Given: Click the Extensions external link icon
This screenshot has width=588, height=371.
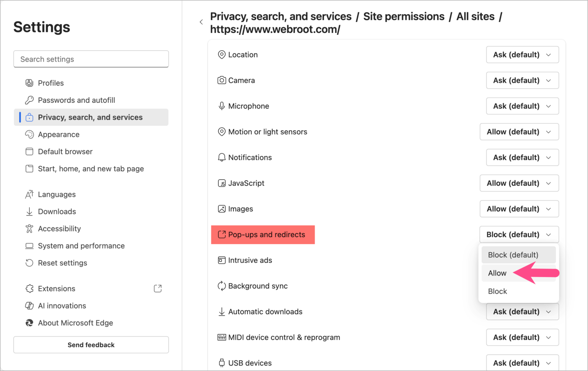Looking at the screenshot, I should (x=158, y=288).
